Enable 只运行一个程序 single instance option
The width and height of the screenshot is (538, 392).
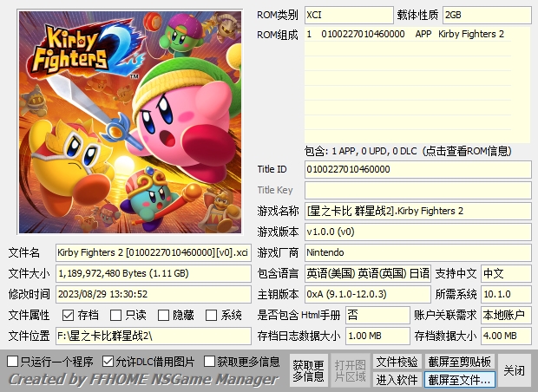click(x=13, y=361)
